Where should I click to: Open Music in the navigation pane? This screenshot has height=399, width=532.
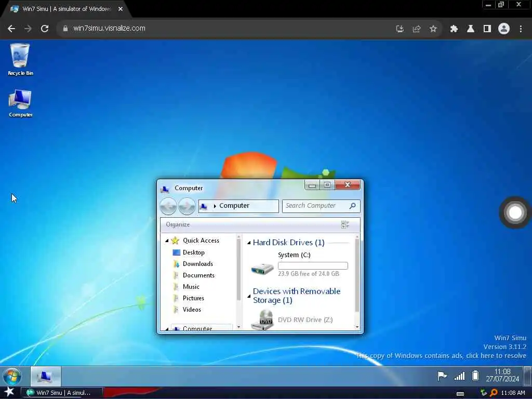coord(191,287)
